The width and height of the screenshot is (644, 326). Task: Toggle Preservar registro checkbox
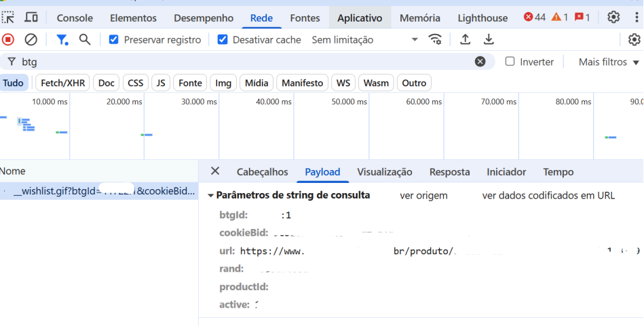tap(114, 39)
